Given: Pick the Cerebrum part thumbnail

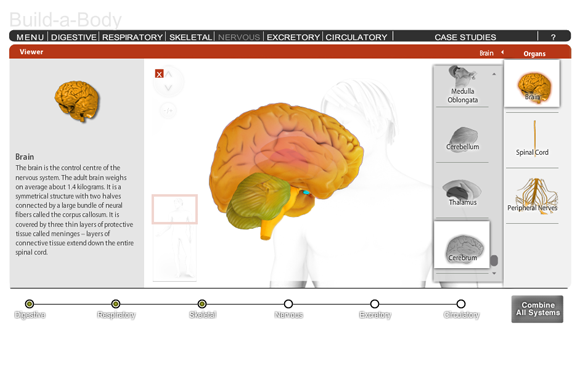Looking at the screenshot, I should [x=462, y=245].
